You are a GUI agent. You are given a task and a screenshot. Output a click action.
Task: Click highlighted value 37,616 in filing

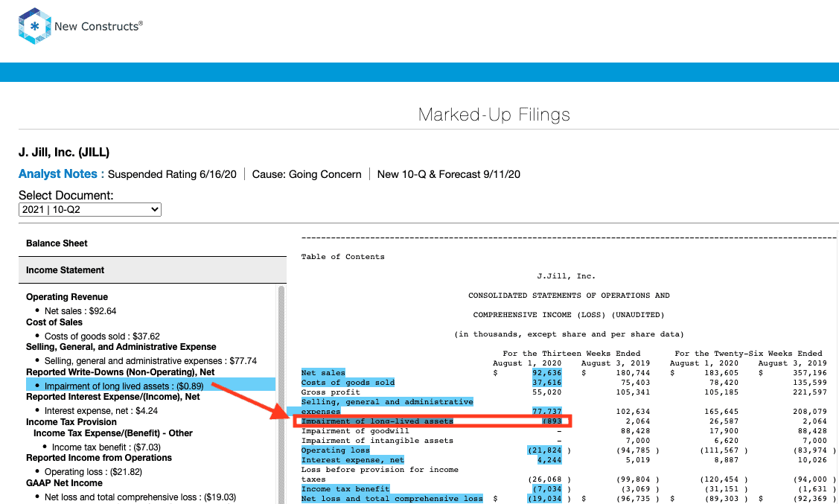tap(547, 383)
